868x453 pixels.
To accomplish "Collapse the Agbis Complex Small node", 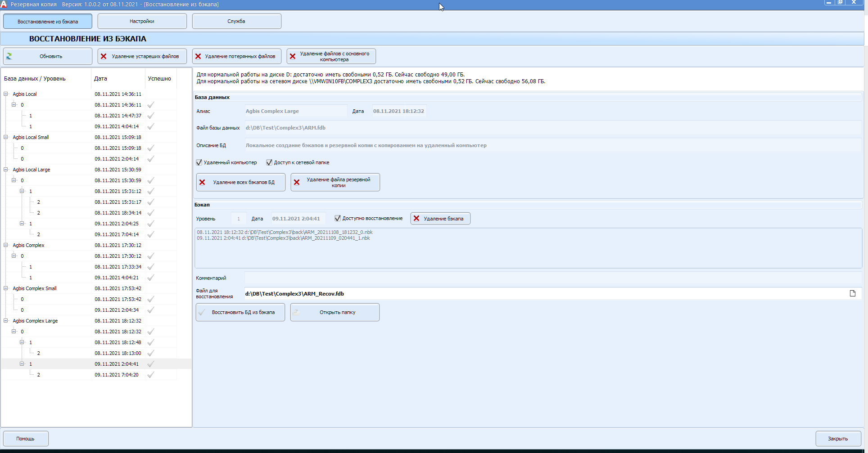I will [6, 288].
